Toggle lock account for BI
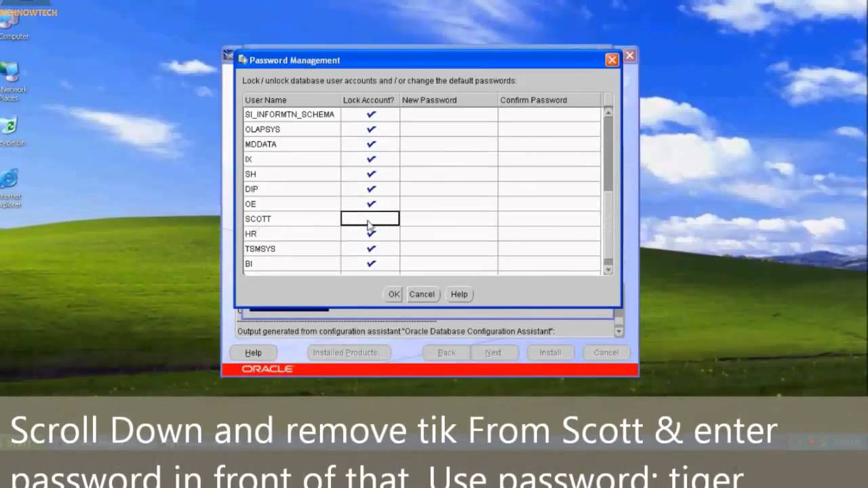Image resolution: width=868 pixels, height=488 pixels. click(370, 264)
